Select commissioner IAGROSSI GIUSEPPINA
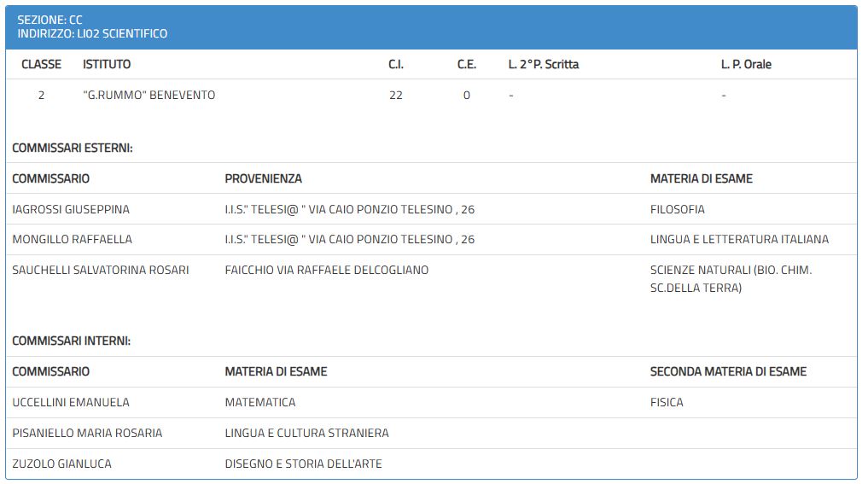868x484 pixels. pyautogui.click(x=71, y=209)
